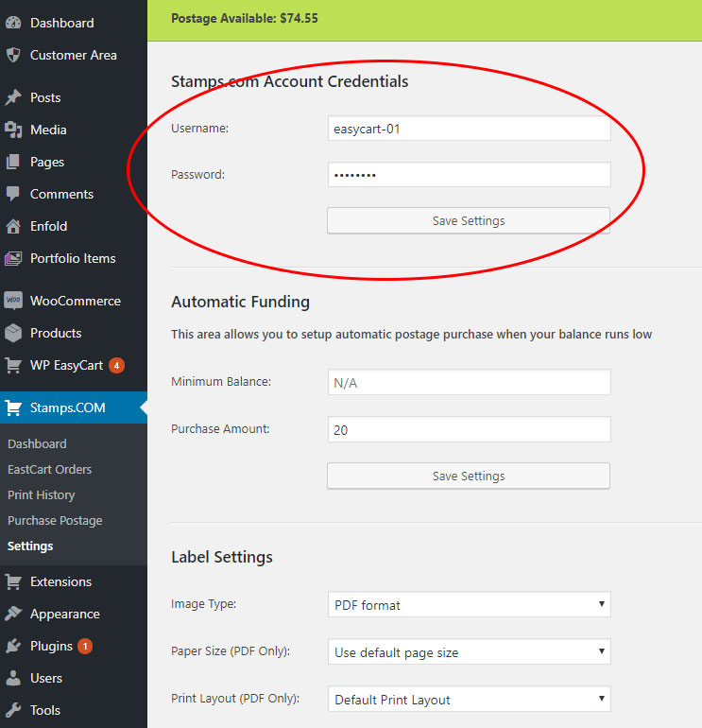
Task: Click the Purchase Amount input field
Action: (x=469, y=429)
